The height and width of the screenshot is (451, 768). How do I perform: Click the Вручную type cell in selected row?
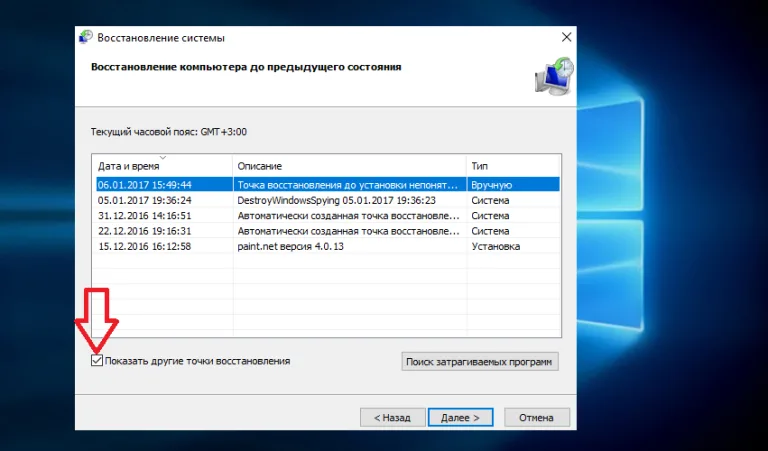pyautogui.click(x=491, y=185)
